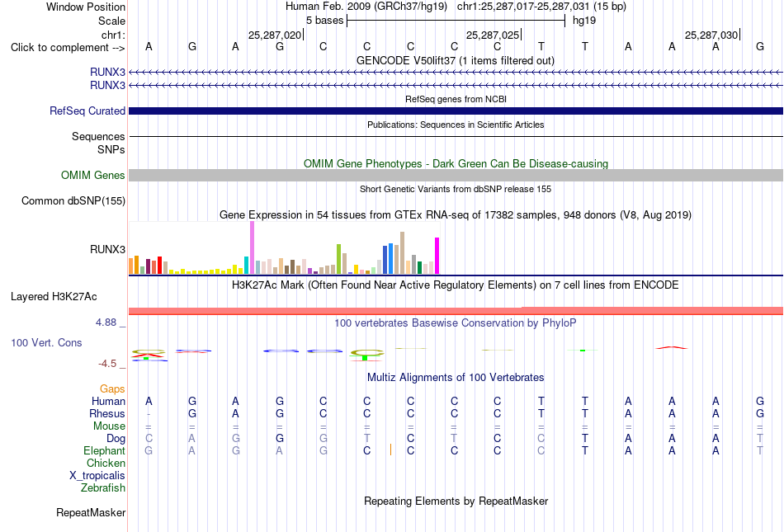Click the orange Gaps label
Viewport: 784px width, 532px height.
click(x=112, y=389)
